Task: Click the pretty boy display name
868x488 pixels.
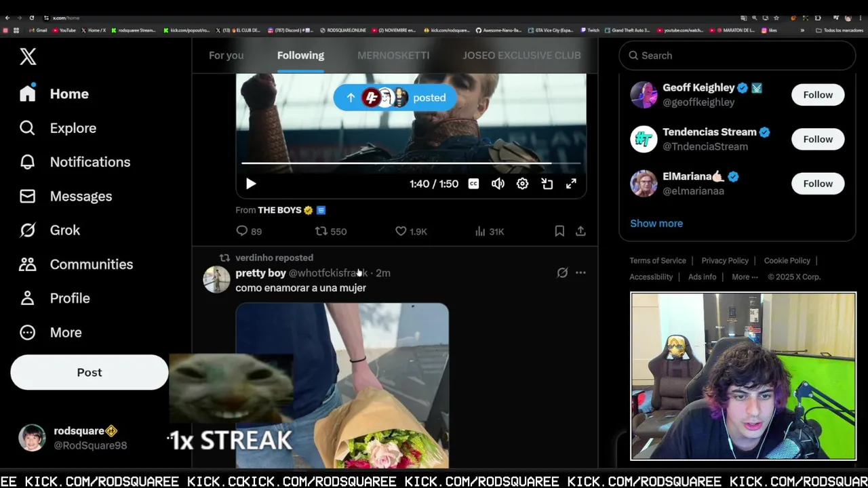Action: [260, 273]
